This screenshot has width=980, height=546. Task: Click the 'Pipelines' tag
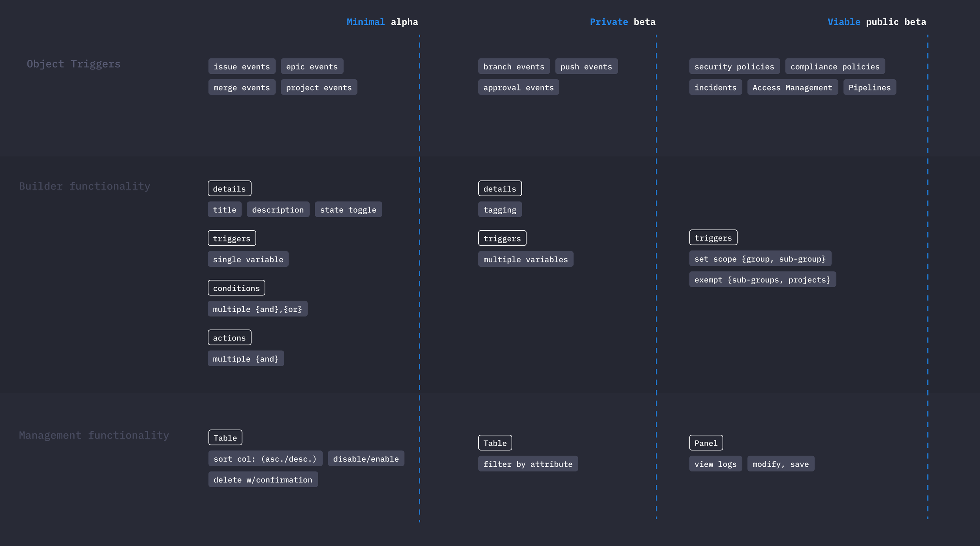[869, 87]
